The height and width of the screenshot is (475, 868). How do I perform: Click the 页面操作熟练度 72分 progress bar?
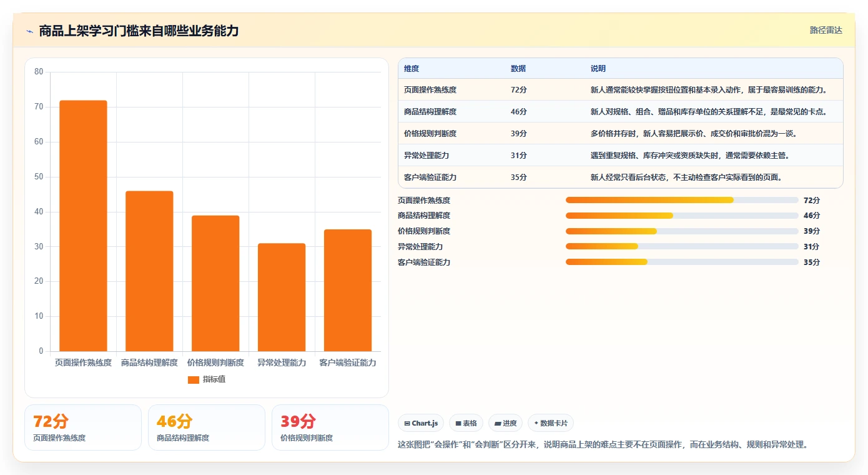(682, 200)
